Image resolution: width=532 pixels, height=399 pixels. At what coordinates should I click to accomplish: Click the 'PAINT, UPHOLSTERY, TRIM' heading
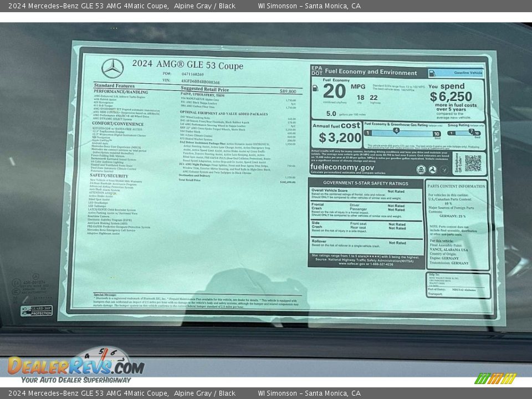coord(203,95)
